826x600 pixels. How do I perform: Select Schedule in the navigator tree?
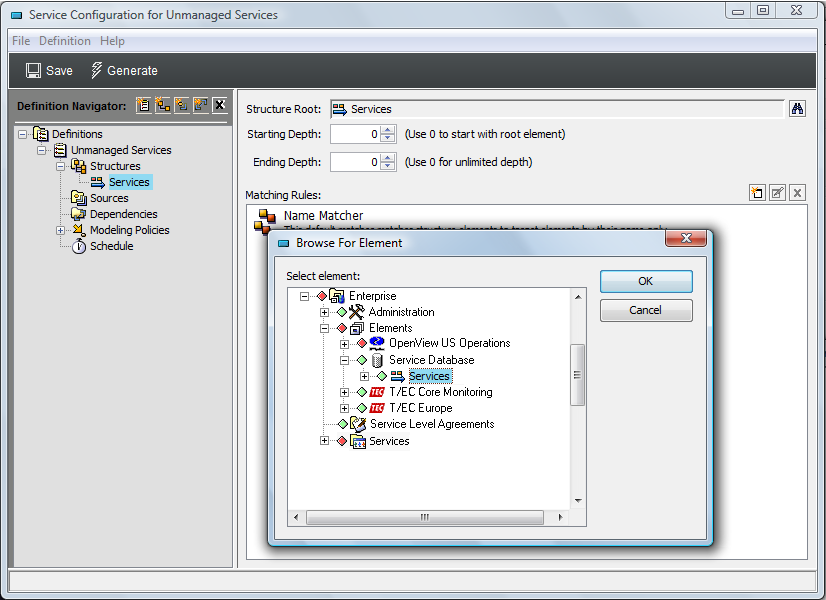(112, 246)
